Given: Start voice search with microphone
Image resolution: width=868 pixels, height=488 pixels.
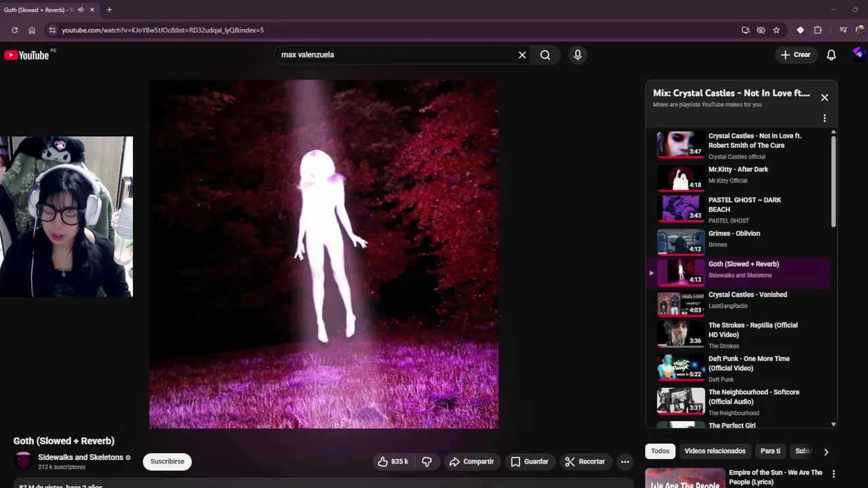Looking at the screenshot, I should point(578,55).
